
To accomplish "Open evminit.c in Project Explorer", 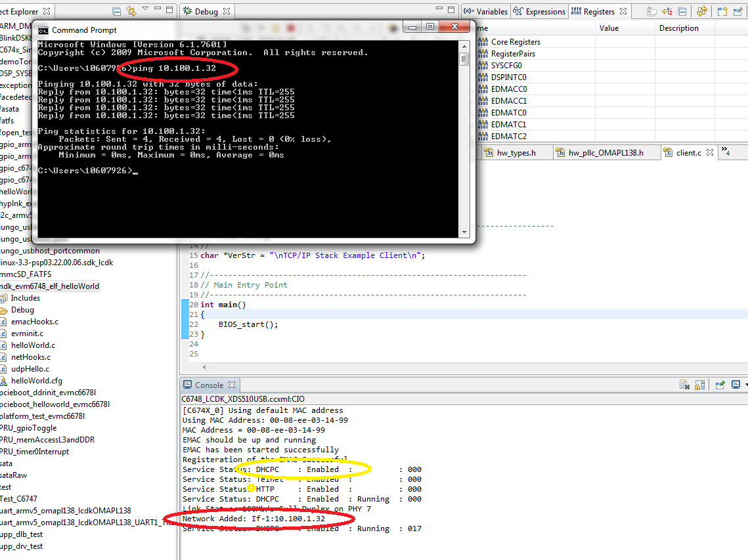I will click(27, 334).
